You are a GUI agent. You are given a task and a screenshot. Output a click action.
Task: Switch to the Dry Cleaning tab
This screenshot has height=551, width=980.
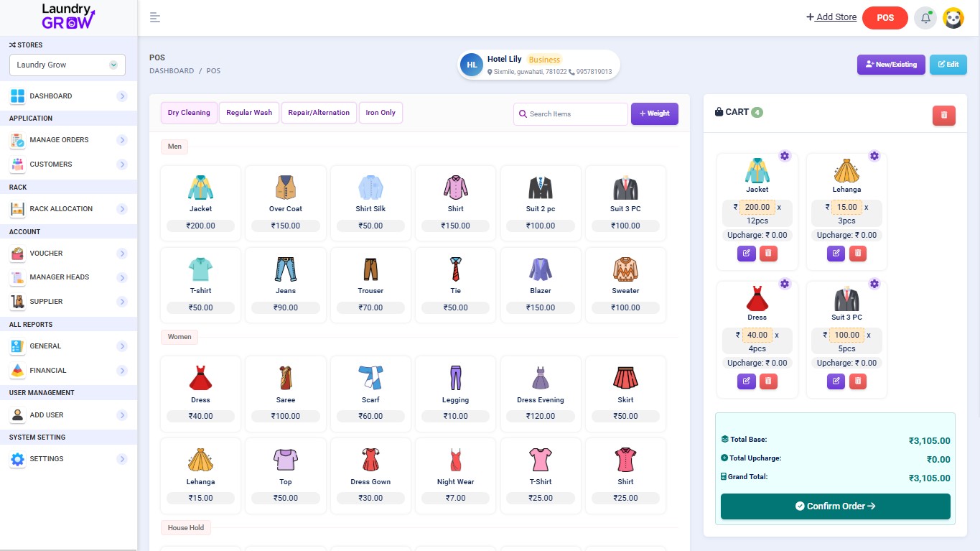189,113
